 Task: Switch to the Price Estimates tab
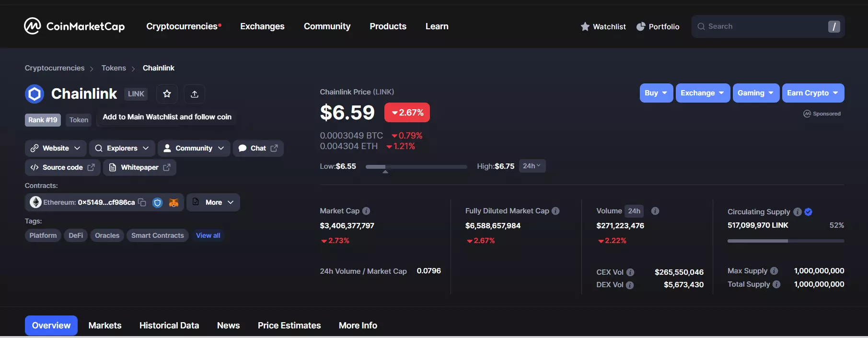coord(289,326)
